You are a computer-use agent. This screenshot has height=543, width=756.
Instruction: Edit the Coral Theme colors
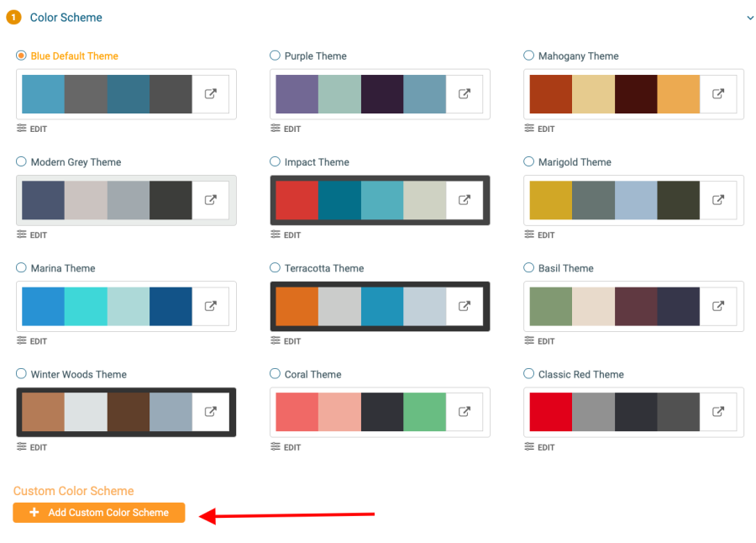coord(286,447)
